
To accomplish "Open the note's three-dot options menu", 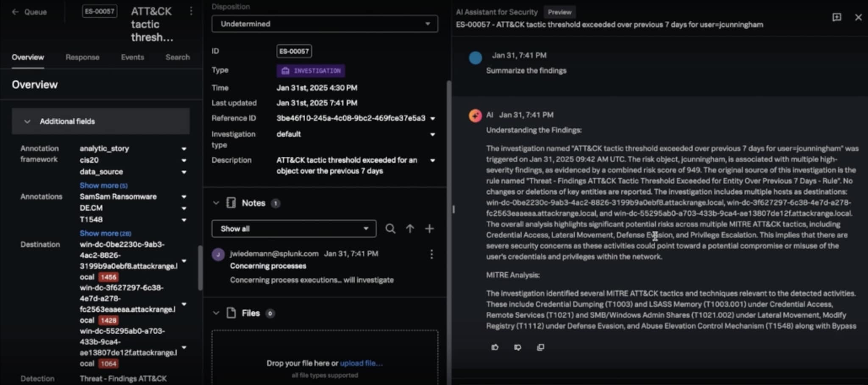I will tap(431, 254).
